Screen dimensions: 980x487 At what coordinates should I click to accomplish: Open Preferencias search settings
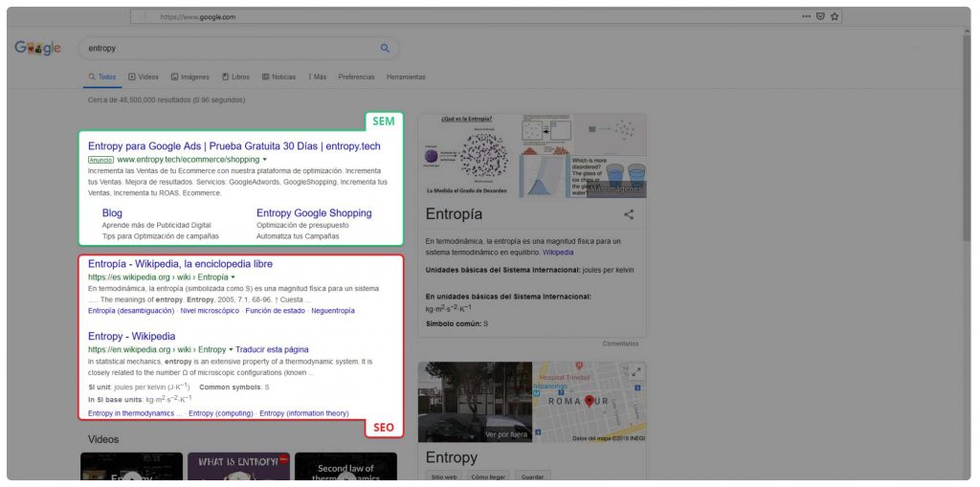356,77
